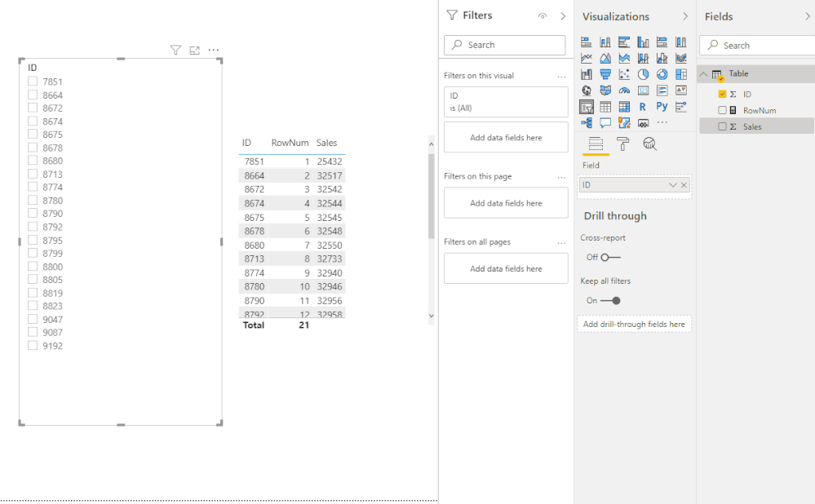The width and height of the screenshot is (815, 504).
Task: Select the funnel chart visual
Action: tap(605, 74)
